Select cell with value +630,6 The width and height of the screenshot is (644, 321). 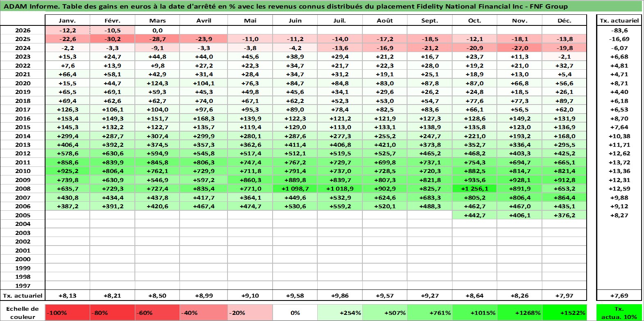coord(112,153)
